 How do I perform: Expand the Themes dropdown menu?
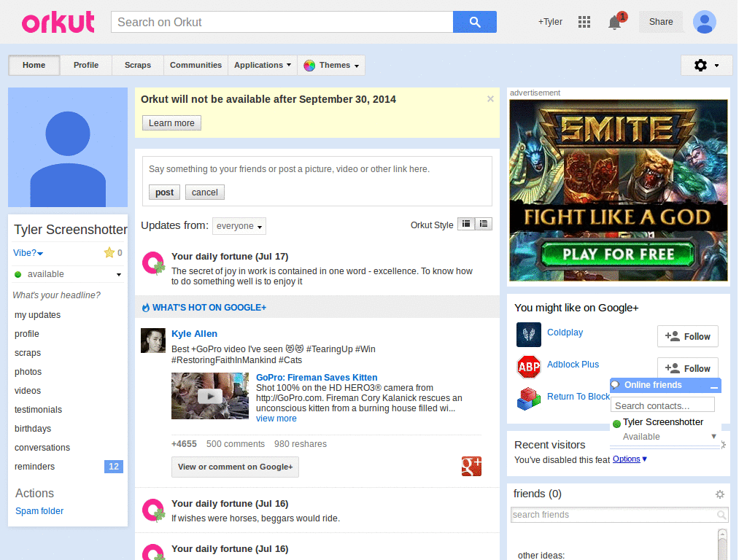tap(331, 65)
